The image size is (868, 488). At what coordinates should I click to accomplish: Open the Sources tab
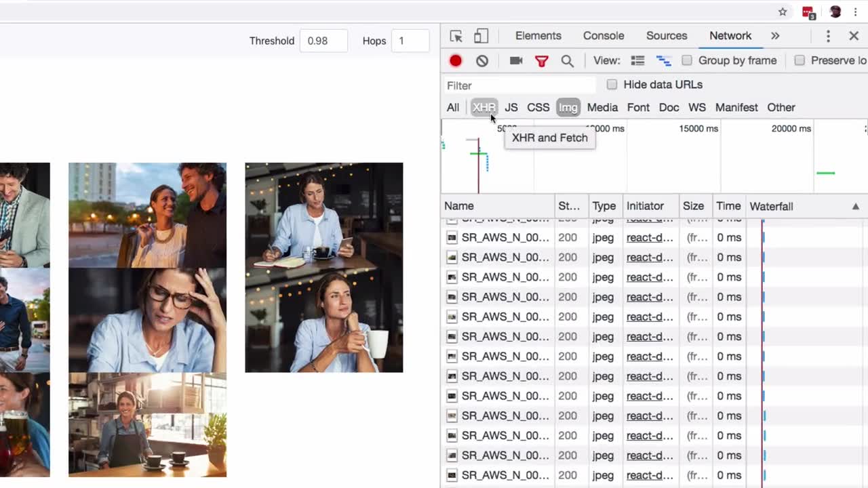(666, 36)
